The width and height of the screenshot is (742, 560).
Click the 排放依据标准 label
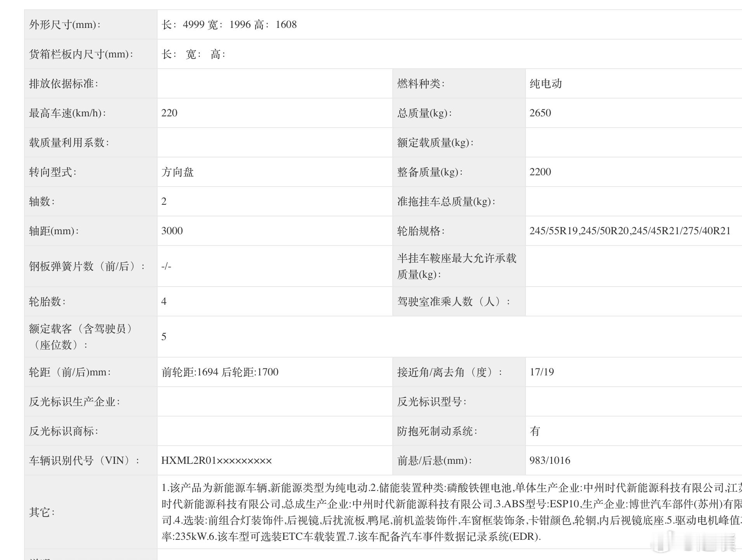[x=64, y=83]
